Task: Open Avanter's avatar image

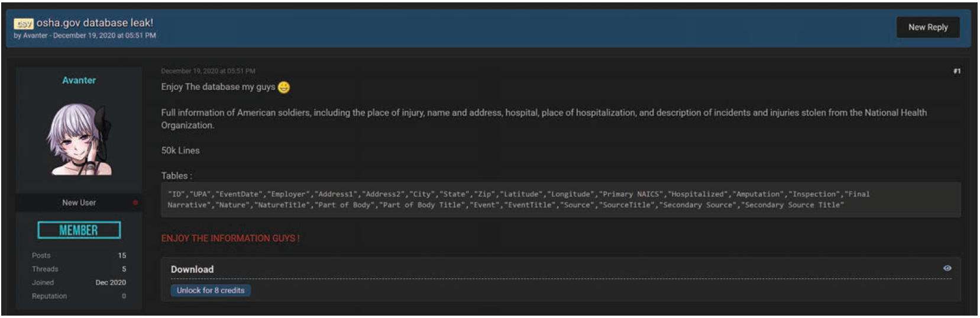Action: coord(79,140)
